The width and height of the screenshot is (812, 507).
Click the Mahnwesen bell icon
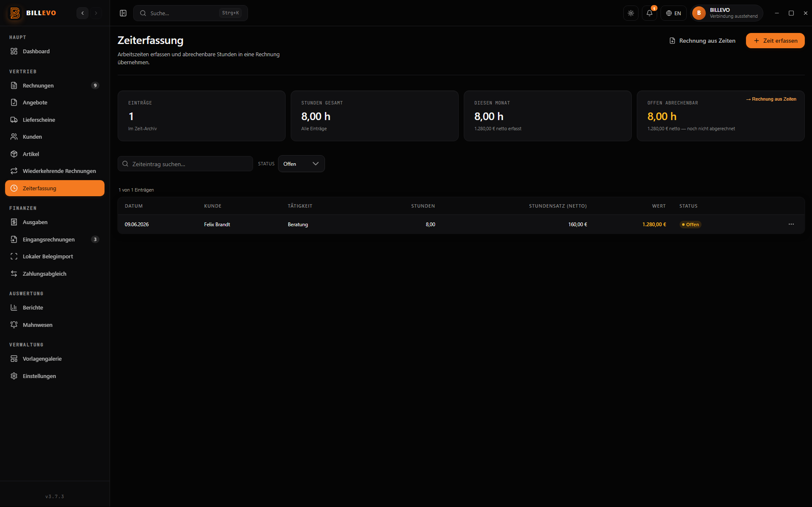pyautogui.click(x=14, y=325)
